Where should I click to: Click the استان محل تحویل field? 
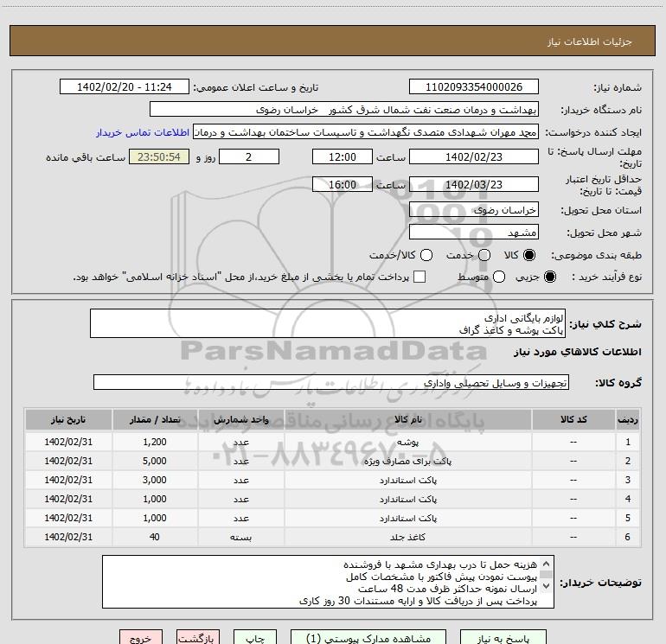pos(474,209)
